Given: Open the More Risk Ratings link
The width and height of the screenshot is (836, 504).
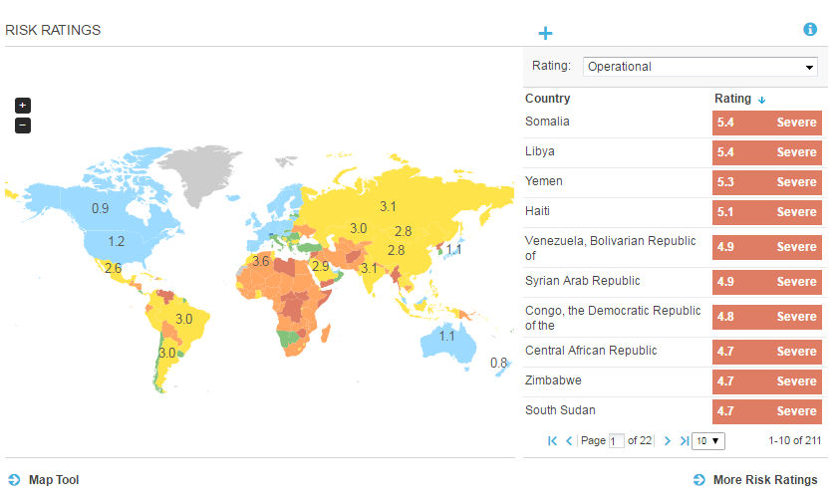Looking at the screenshot, I should point(764,480).
